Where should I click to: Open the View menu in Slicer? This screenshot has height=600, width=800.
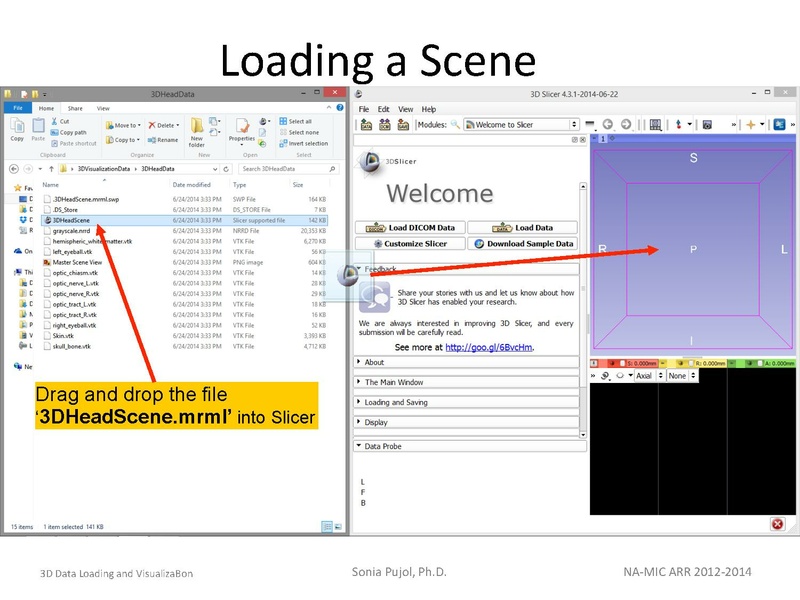406,109
